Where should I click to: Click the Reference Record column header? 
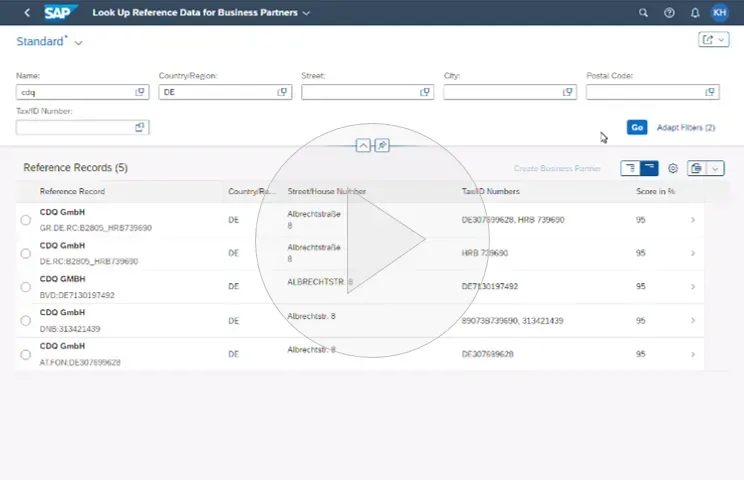tap(72, 192)
